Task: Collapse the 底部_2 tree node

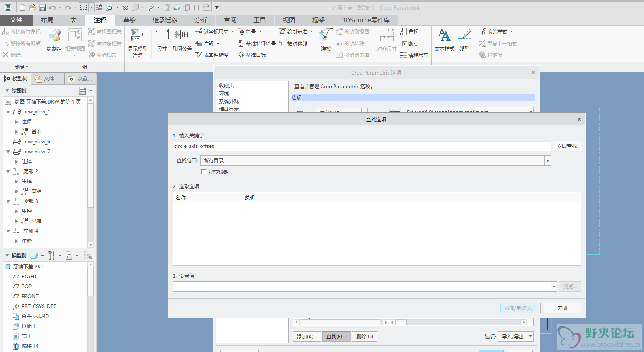Action: (8, 171)
